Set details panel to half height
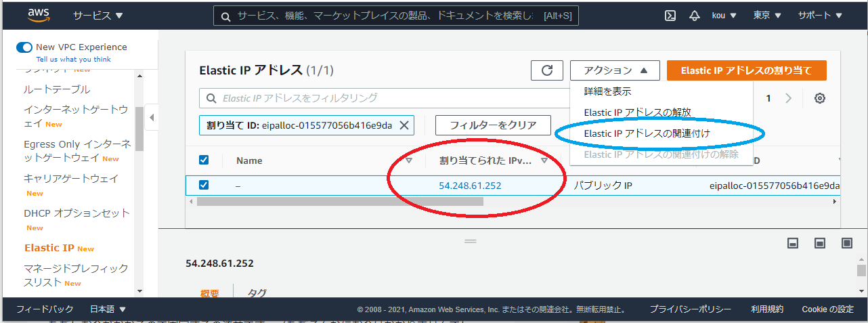This screenshot has height=323, width=868. tap(820, 242)
